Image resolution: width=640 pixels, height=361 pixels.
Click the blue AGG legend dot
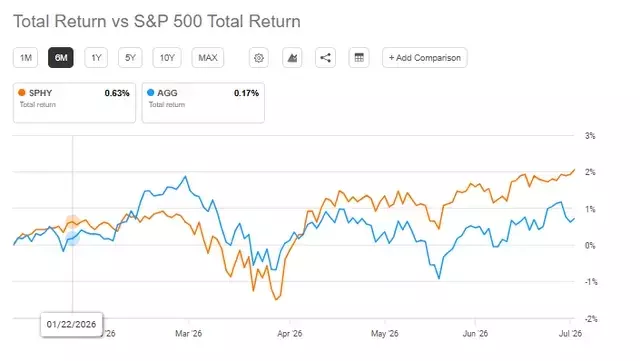click(151, 93)
